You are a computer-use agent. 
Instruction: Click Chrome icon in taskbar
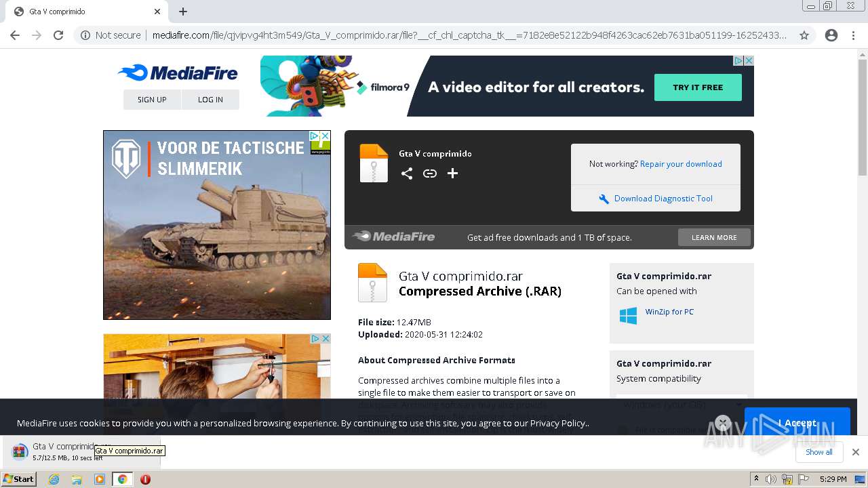123,479
